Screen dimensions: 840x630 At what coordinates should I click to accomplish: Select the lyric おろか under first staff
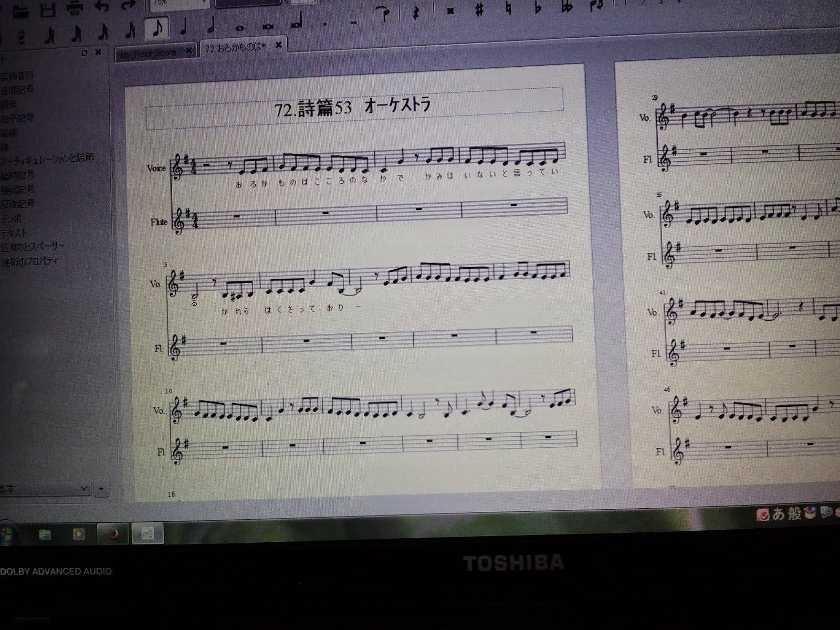tap(252, 184)
